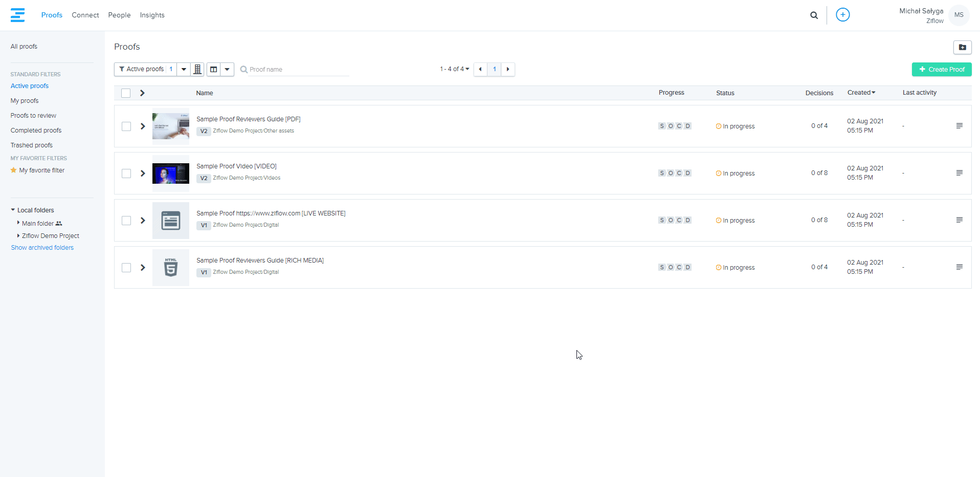
Task: Click the Ziflow logo icon
Action: tap(17, 15)
